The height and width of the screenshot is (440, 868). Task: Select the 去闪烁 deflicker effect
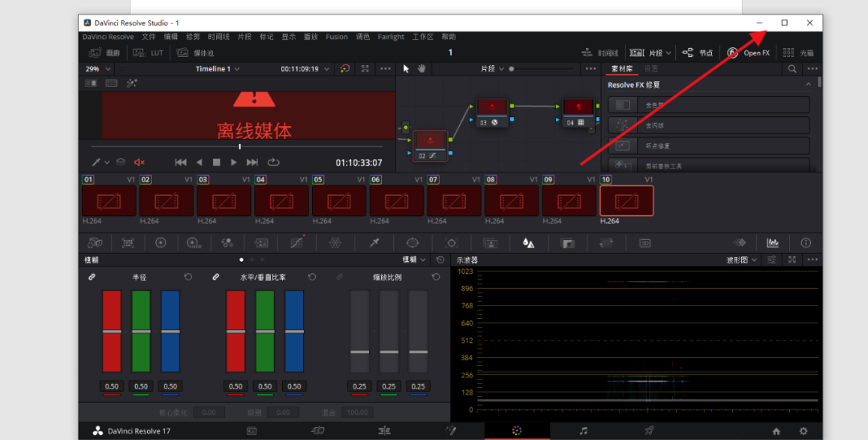709,125
